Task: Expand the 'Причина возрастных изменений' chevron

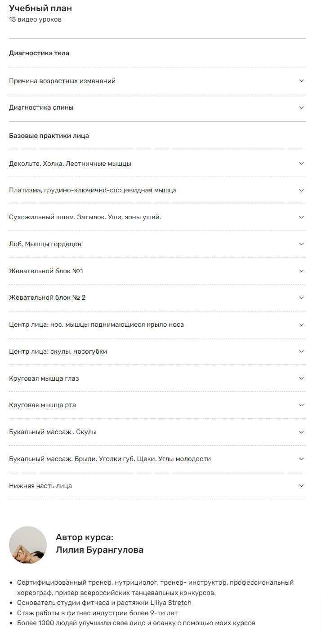Action: point(301,81)
